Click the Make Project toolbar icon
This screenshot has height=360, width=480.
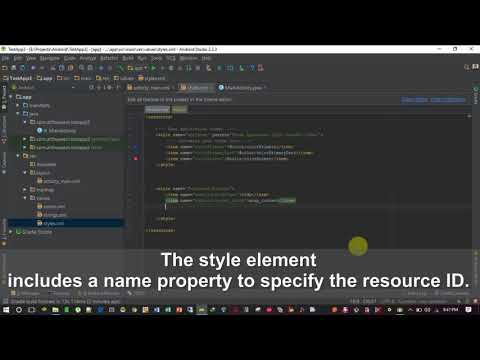[x=121, y=68]
